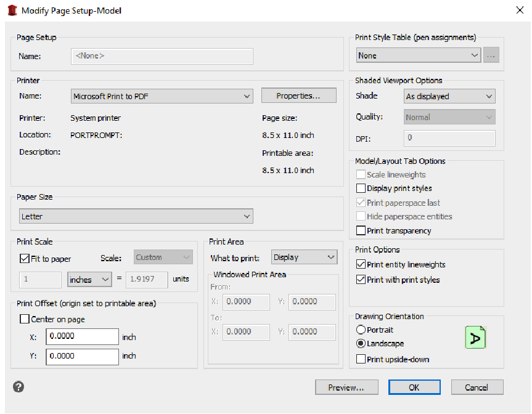This screenshot has width=532, height=414.
Task: Uncheck the Fit to paper checkbox
Action: tap(25, 259)
